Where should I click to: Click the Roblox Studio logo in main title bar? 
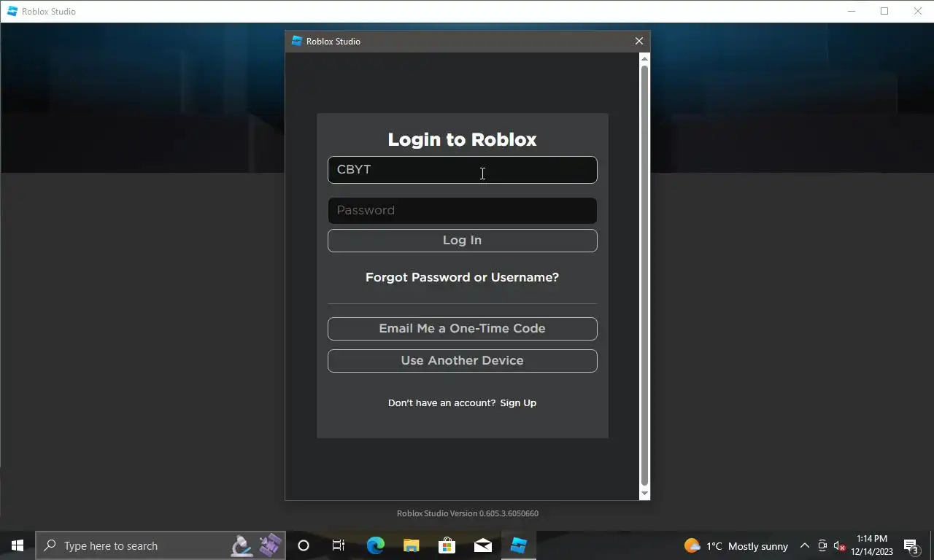click(x=12, y=11)
